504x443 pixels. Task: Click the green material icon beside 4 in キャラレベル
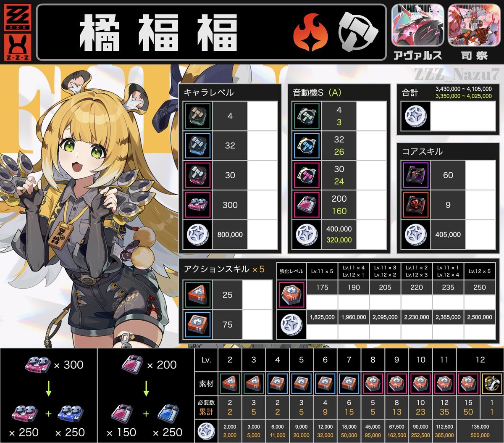tap(198, 116)
